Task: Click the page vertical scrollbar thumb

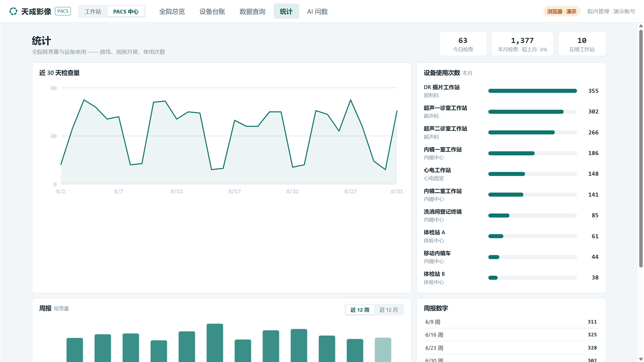Action: coord(641,148)
